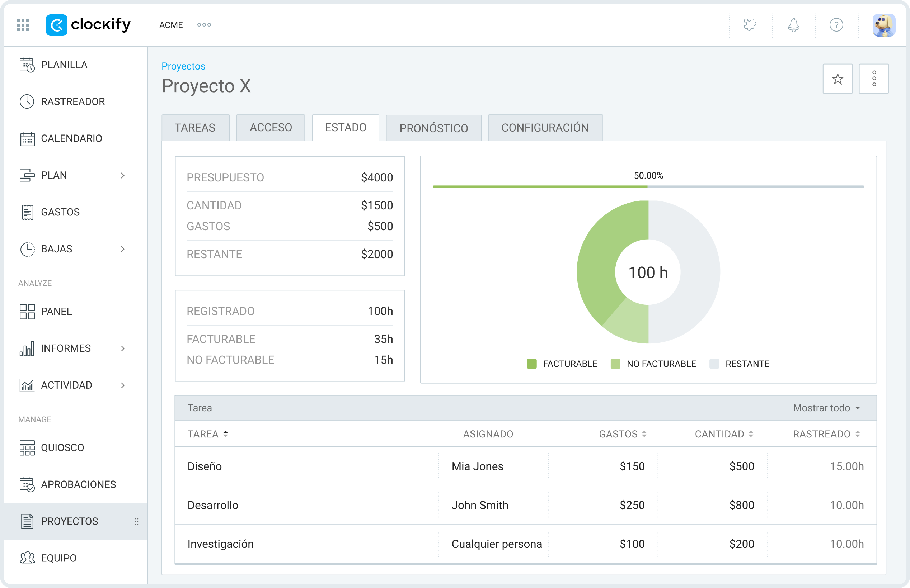Open the apps grid launcher
The height and width of the screenshot is (588, 910).
(x=22, y=24)
